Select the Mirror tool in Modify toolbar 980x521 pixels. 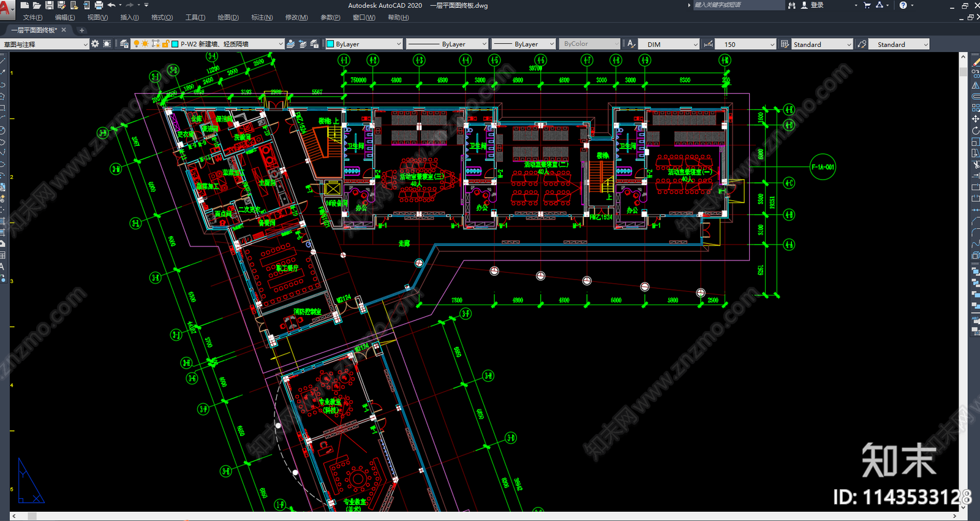975,85
